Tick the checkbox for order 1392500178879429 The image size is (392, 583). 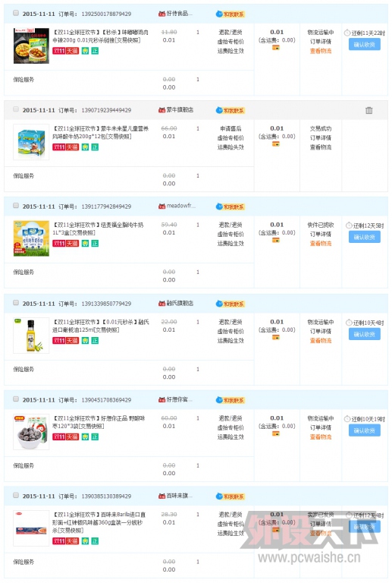point(16,13)
